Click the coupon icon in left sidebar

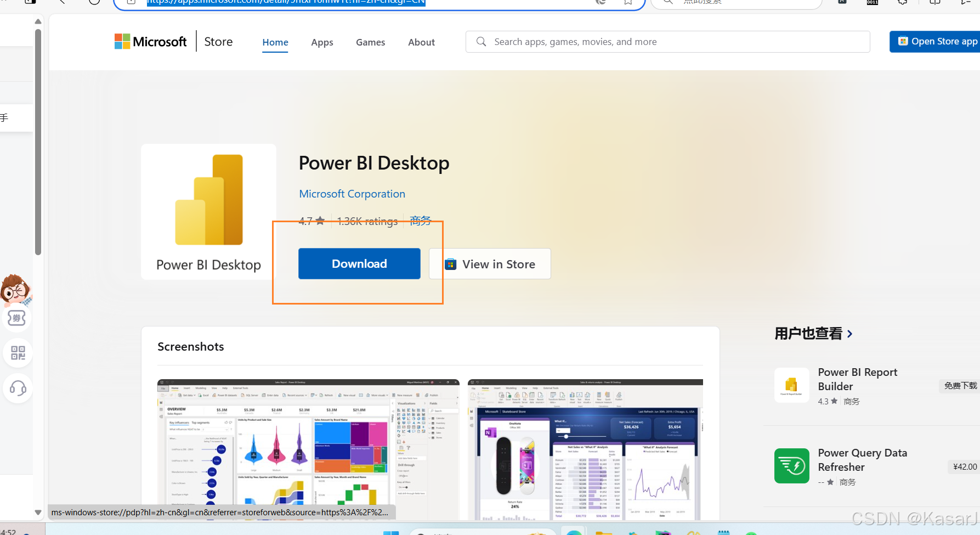click(17, 318)
